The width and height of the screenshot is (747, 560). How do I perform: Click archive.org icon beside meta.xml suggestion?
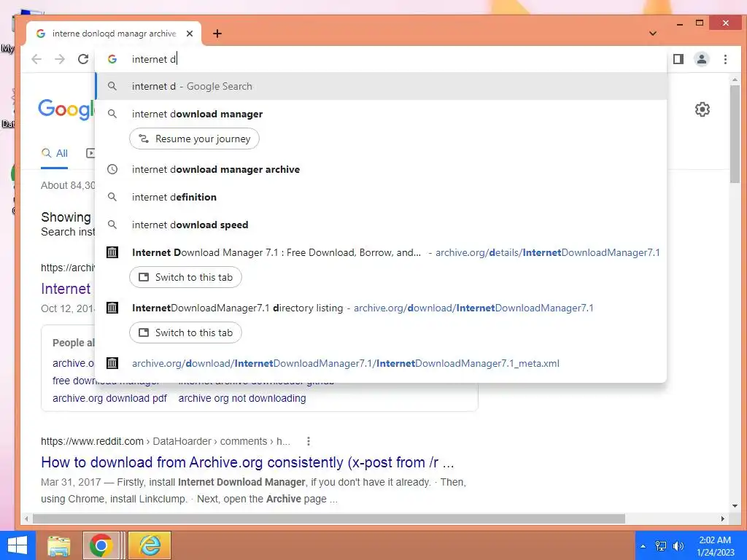pyautogui.click(x=112, y=363)
